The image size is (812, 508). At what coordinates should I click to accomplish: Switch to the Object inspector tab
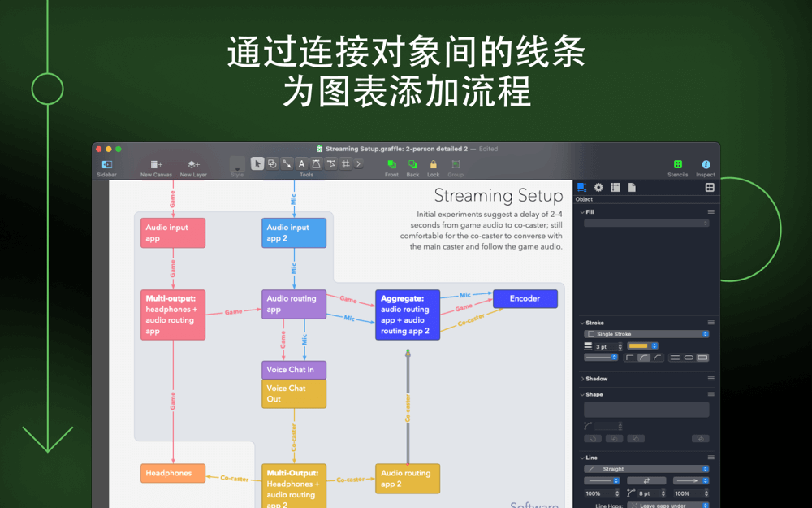tap(582, 187)
